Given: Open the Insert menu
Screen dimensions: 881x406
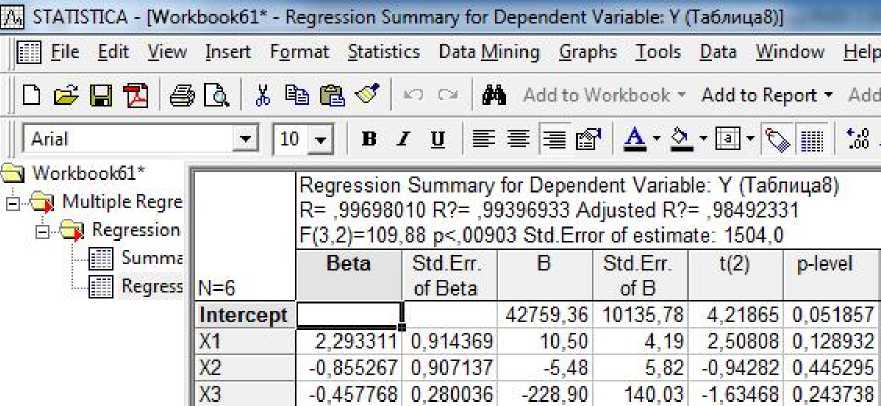Looking at the screenshot, I should click(228, 52).
